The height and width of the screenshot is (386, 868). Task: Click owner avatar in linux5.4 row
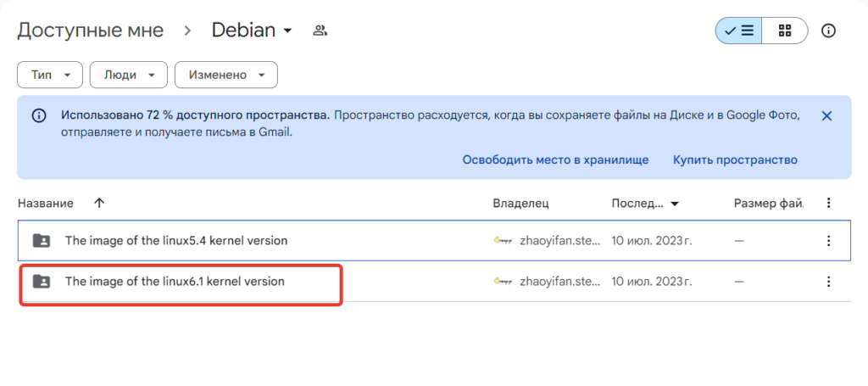pos(502,241)
